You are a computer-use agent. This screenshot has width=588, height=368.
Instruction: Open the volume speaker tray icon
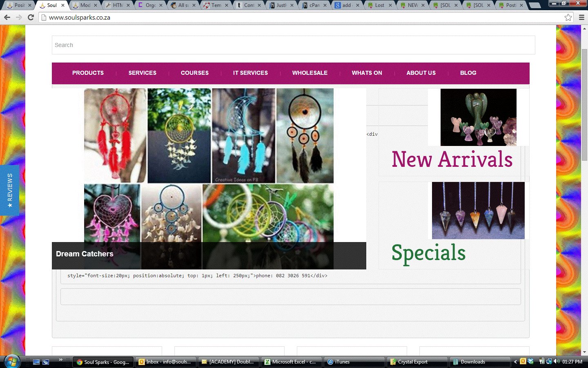[557, 361]
